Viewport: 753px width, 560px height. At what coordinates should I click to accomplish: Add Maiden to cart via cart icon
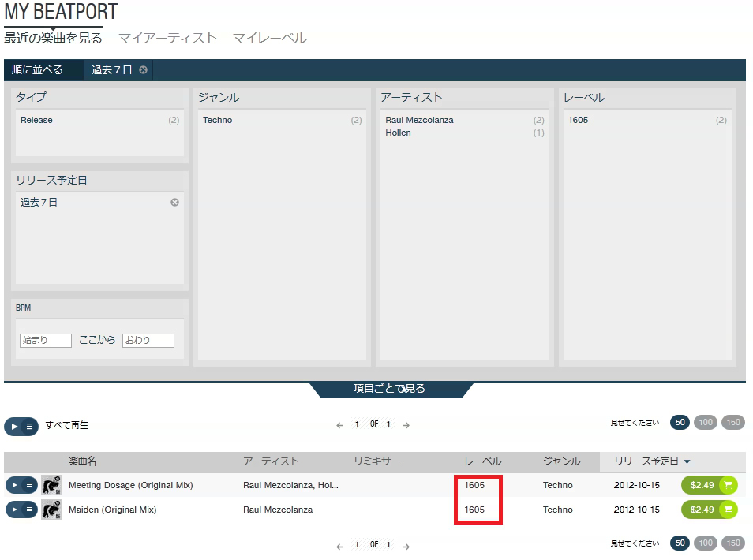(x=729, y=510)
